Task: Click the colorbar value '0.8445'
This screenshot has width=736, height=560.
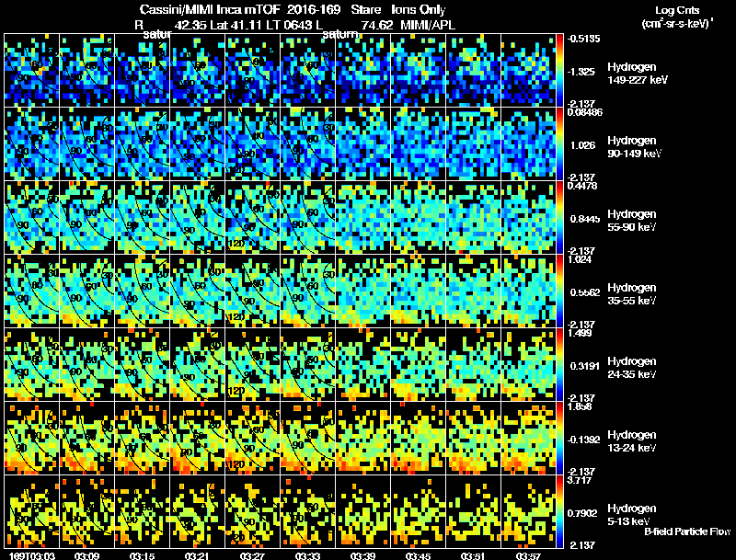Action: (x=584, y=219)
